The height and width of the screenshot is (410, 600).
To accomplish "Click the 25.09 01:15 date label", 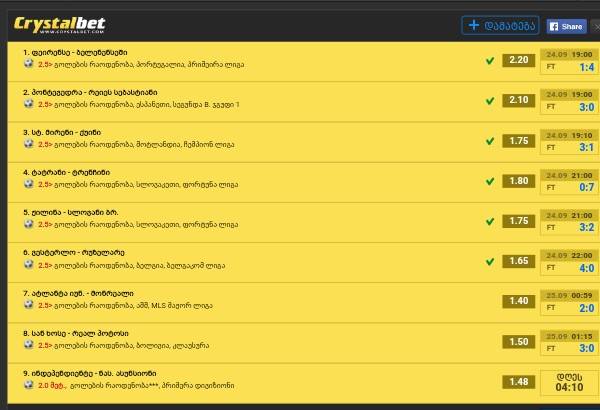I will (x=569, y=336).
